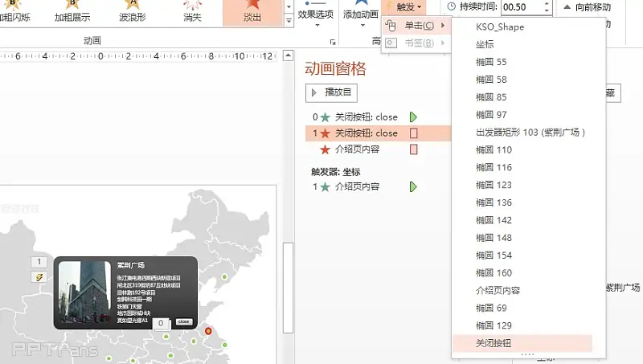Viewport: 643px width, 364px height.
Task: Pick 坐标 from the trigger object list
Action: (x=485, y=44)
